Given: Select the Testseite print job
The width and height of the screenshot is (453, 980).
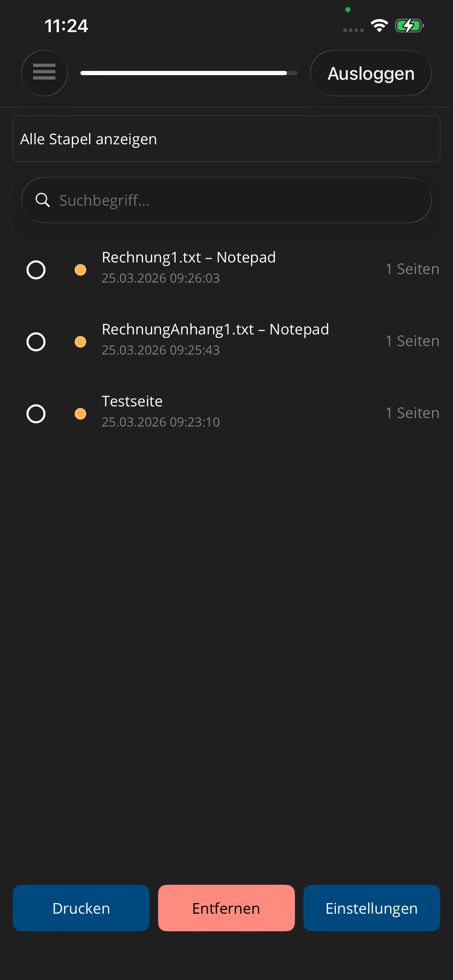Looking at the screenshot, I should coord(36,413).
